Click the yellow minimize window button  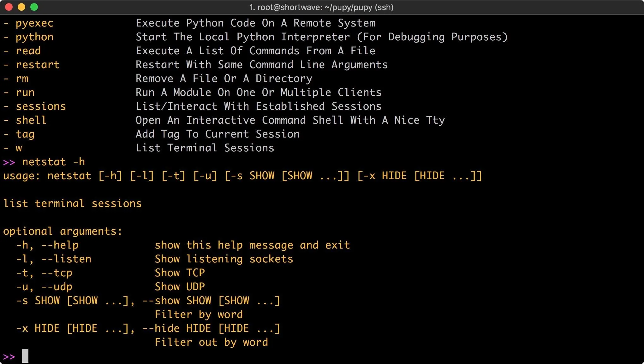click(x=21, y=7)
